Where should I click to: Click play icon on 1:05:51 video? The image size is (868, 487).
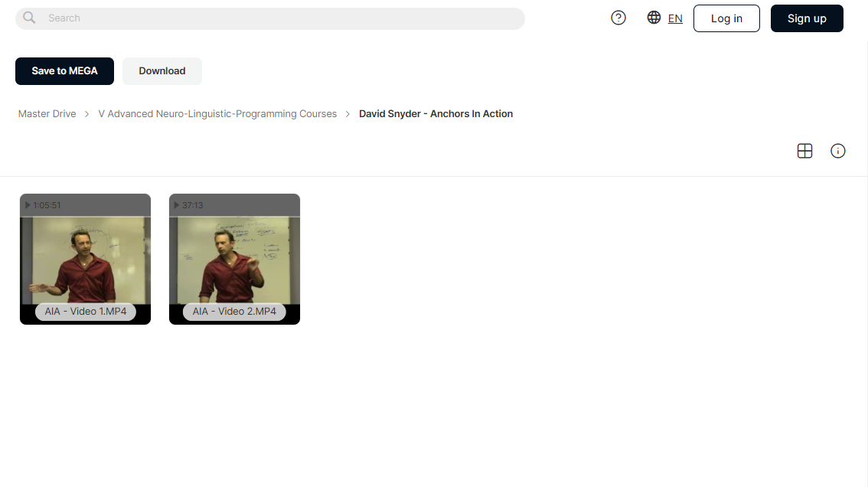pos(27,205)
